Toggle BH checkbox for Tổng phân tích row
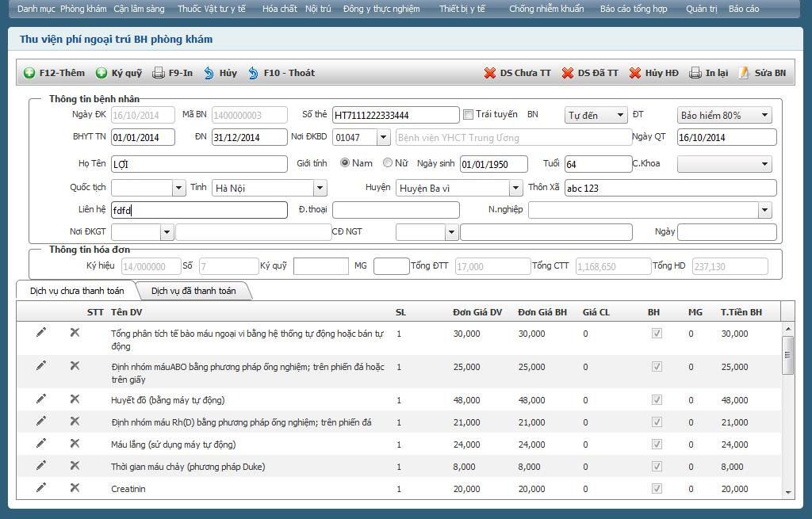Screen dimensions: 812x519 click(x=657, y=334)
